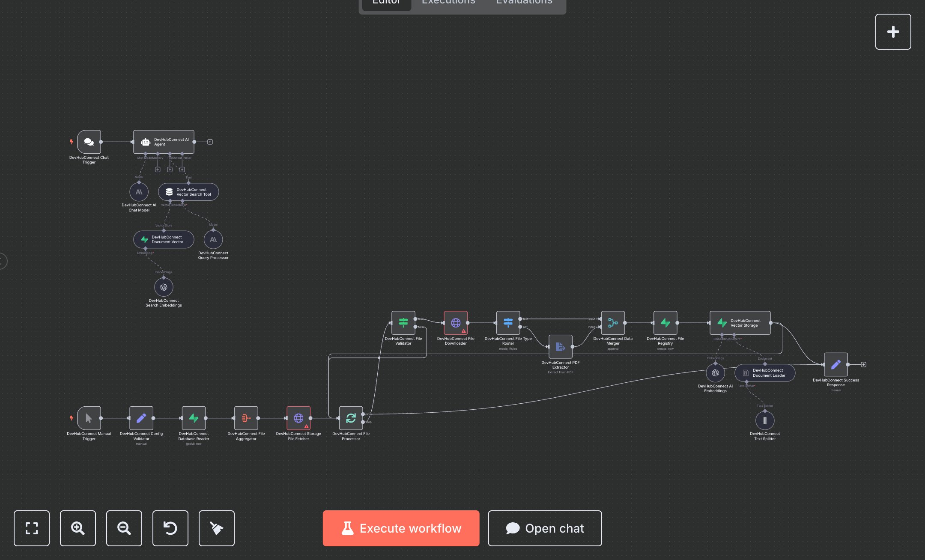This screenshot has width=925, height=560.
Task: Select the DevHubConnect Vector Storage node
Action: [740, 323]
